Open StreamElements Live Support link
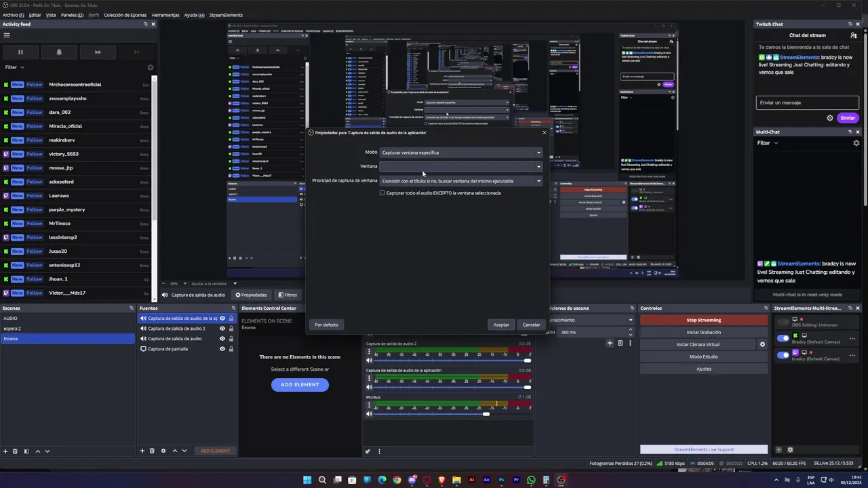The image size is (868, 488). 704,449
